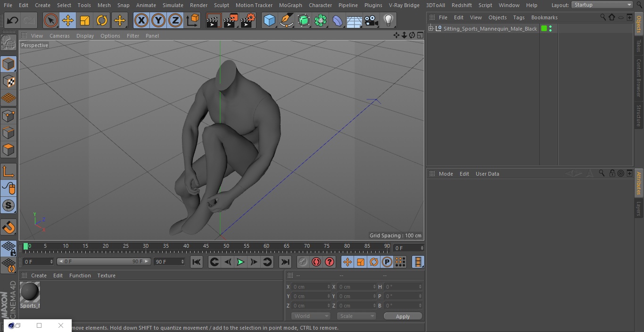Go to end of animation
The height and width of the screenshot is (332, 644).
point(285,262)
